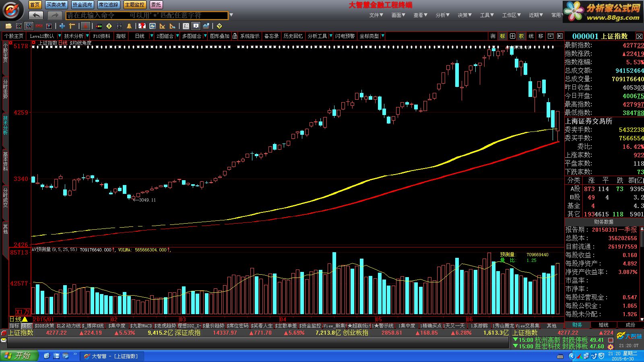Expand the 坐标类型 dropdown arrow

(x=383, y=36)
